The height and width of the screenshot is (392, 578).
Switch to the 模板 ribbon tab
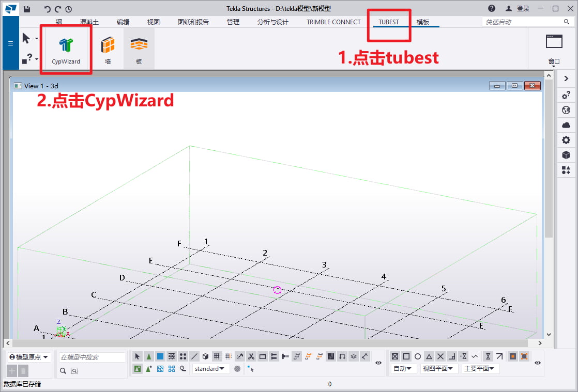tap(423, 22)
